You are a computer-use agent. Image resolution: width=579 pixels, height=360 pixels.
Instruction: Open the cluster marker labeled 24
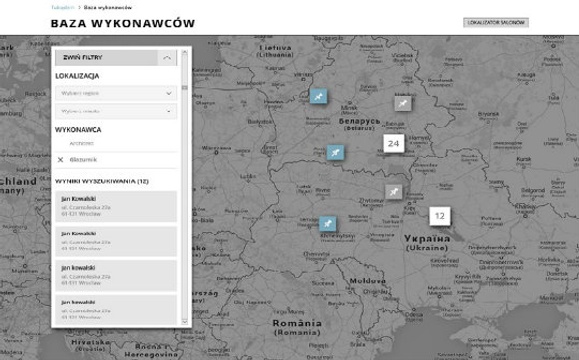point(394,143)
